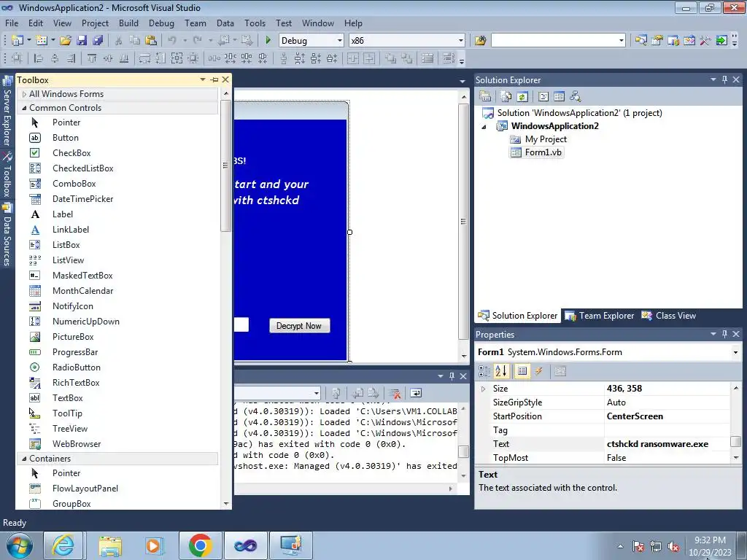Click the New Project toolbar icon
This screenshot has width=747, height=560.
18,41
